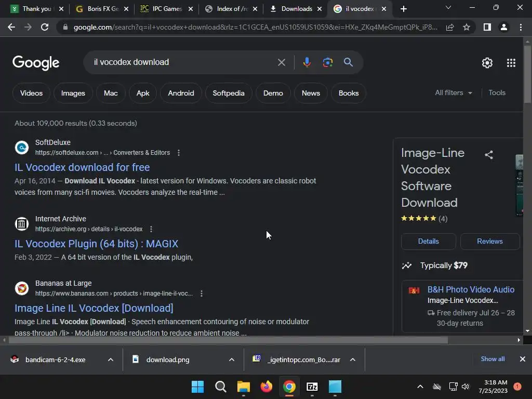The height and width of the screenshot is (399, 532).
Task: Click the magnifier search button
Action: 348,62
